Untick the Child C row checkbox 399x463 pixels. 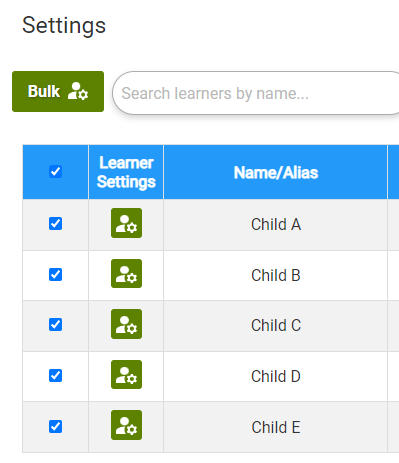point(55,325)
